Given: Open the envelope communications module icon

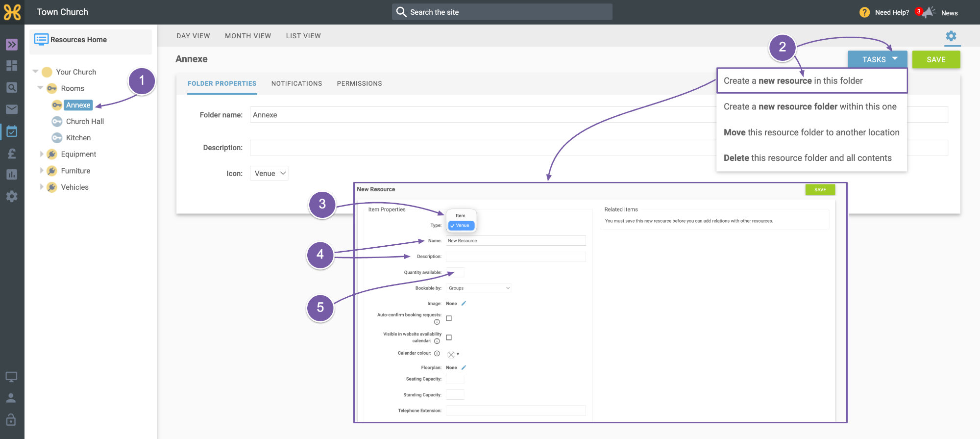Looking at the screenshot, I should pyautogui.click(x=12, y=109).
